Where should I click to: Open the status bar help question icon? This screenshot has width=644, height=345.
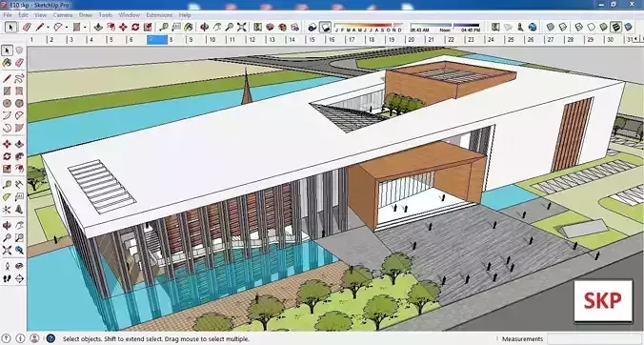[x=50, y=338]
